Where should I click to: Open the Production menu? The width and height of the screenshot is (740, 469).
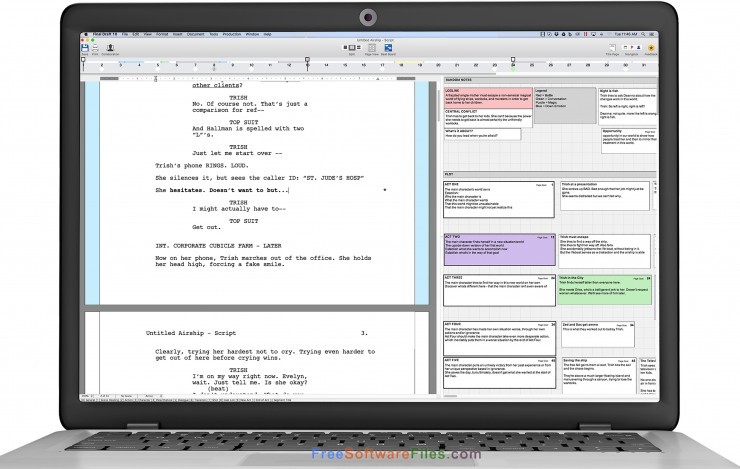point(232,34)
